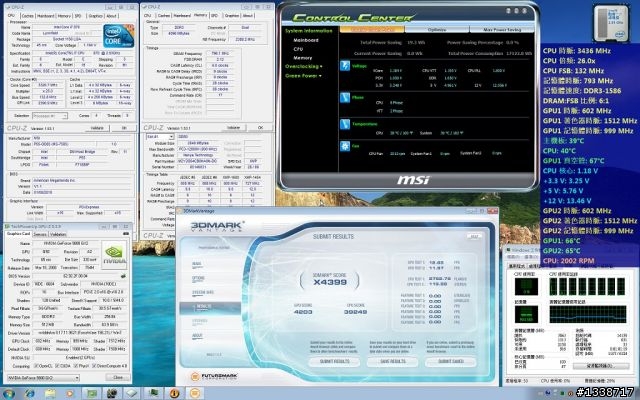The height and width of the screenshot is (400, 640).
Task: Open the Processor #1 selection dropdown in CPU-Z
Action: [50, 116]
